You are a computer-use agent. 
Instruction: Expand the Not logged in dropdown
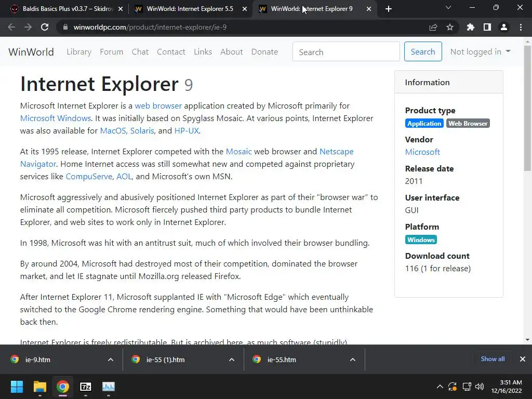[480, 51]
